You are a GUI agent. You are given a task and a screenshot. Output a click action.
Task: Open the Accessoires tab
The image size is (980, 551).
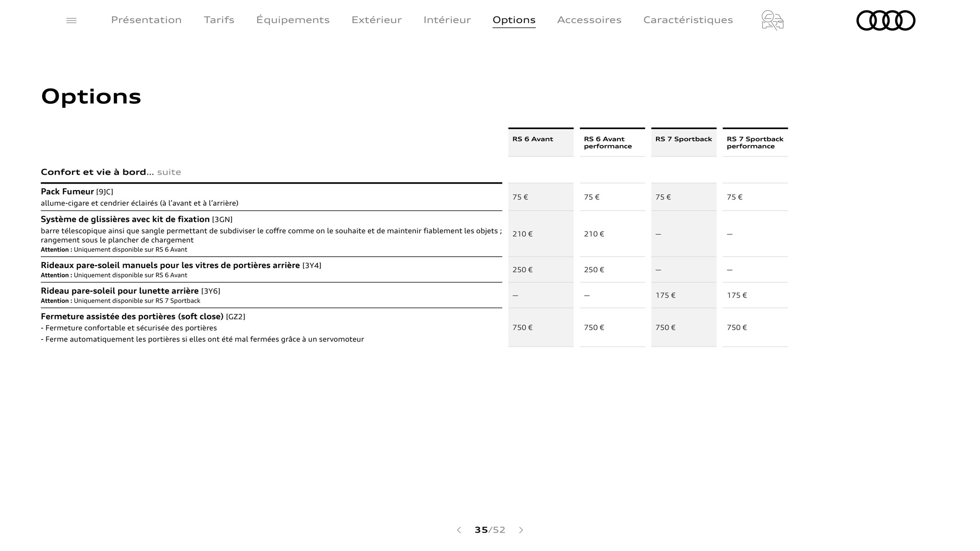[x=589, y=20]
